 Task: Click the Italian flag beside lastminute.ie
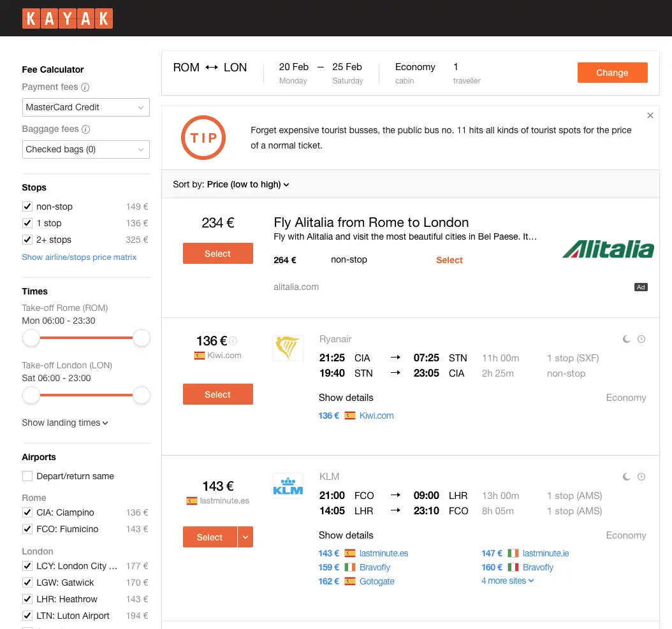point(513,553)
